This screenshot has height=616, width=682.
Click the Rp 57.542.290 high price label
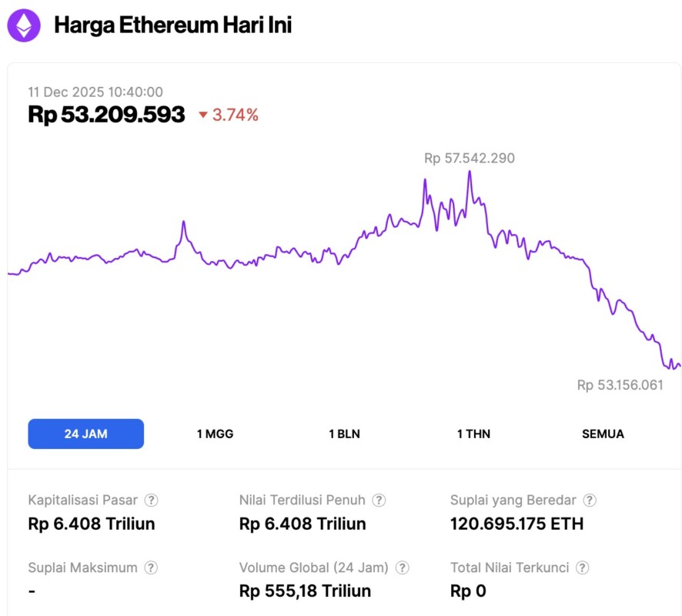[469, 159]
